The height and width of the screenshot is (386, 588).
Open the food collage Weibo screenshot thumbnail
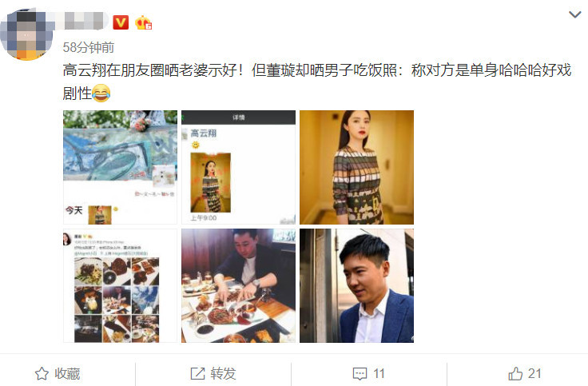(x=120, y=285)
